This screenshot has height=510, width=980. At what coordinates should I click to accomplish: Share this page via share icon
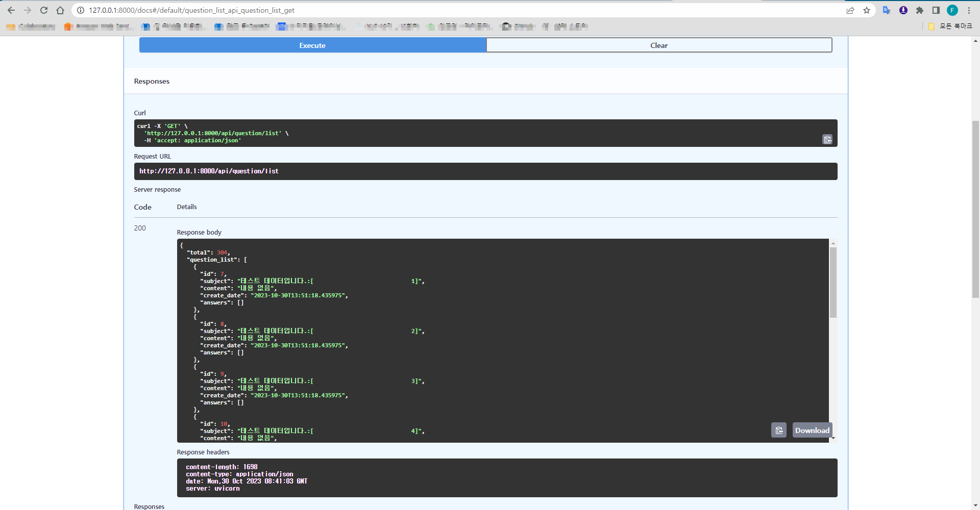click(x=850, y=10)
